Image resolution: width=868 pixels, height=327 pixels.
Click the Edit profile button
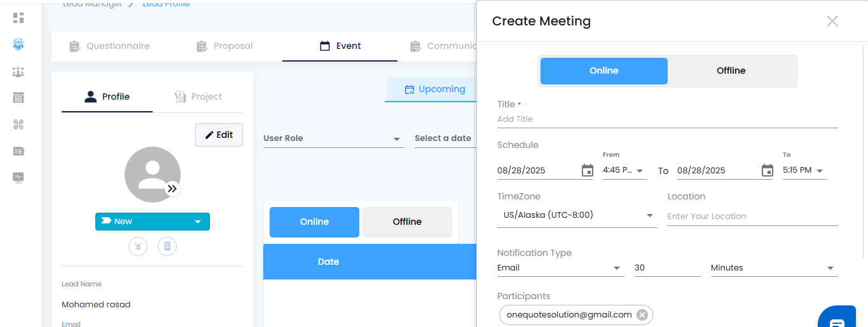[x=219, y=135]
